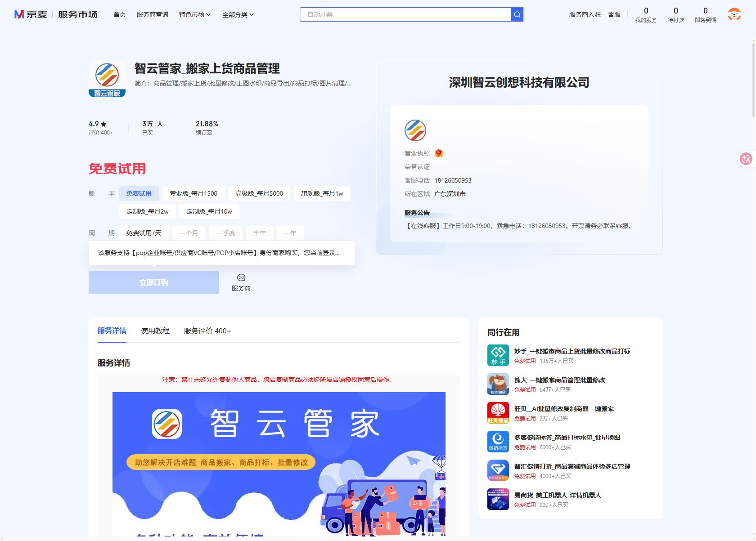756x541 pixels.
Task: Select 高级版_每月5000 version
Action: click(x=259, y=193)
